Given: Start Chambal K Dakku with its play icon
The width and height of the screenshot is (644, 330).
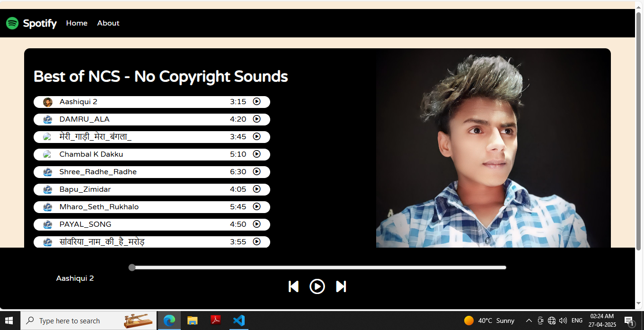Looking at the screenshot, I should click(x=256, y=154).
